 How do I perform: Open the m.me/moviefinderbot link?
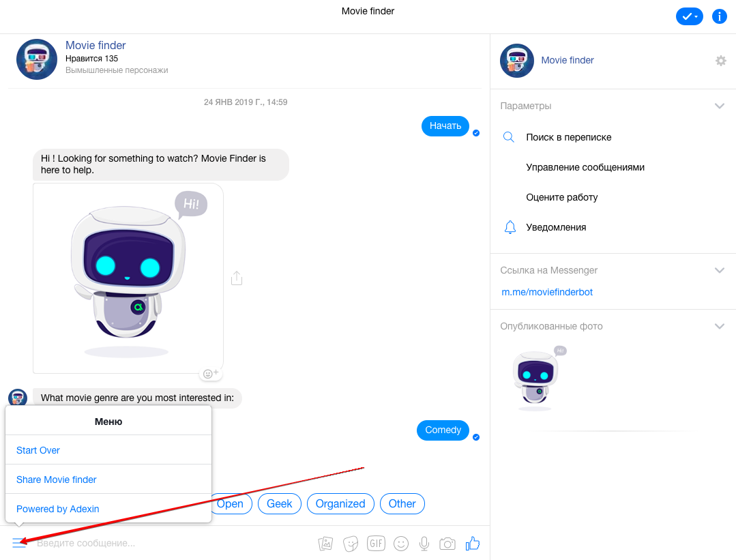(547, 292)
